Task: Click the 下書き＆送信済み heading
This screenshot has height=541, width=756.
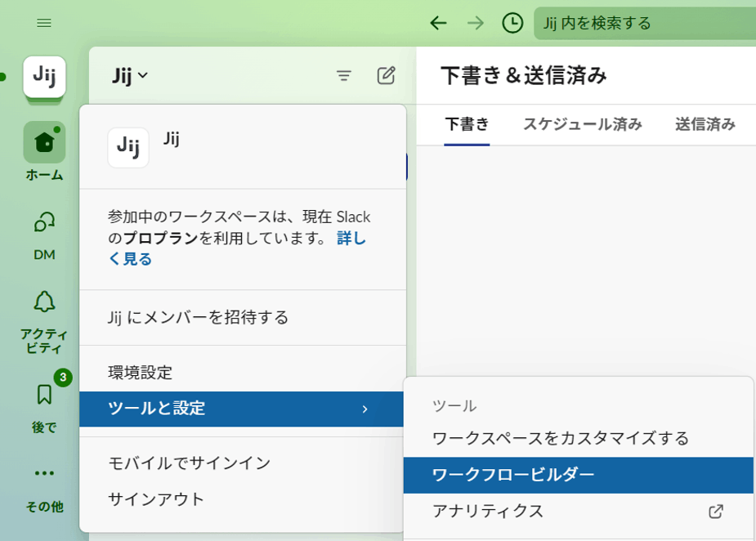Action: click(523, 76)
